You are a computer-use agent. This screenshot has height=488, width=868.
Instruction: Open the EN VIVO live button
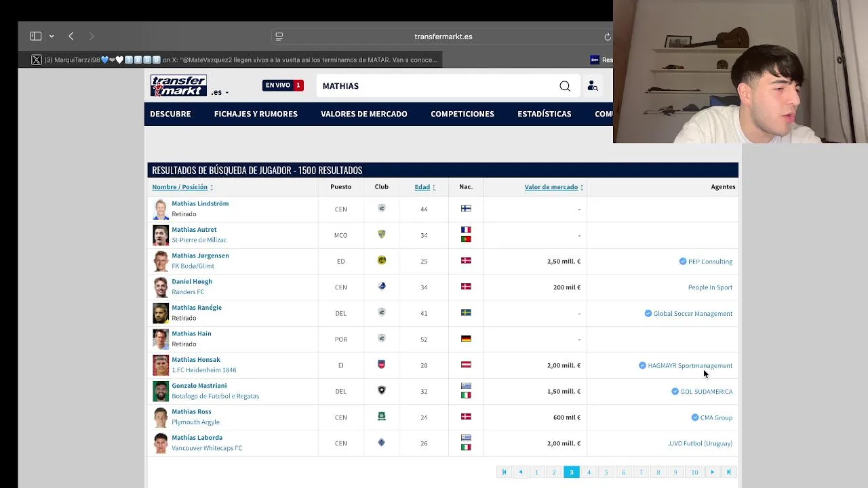click(x=283, y=85)
